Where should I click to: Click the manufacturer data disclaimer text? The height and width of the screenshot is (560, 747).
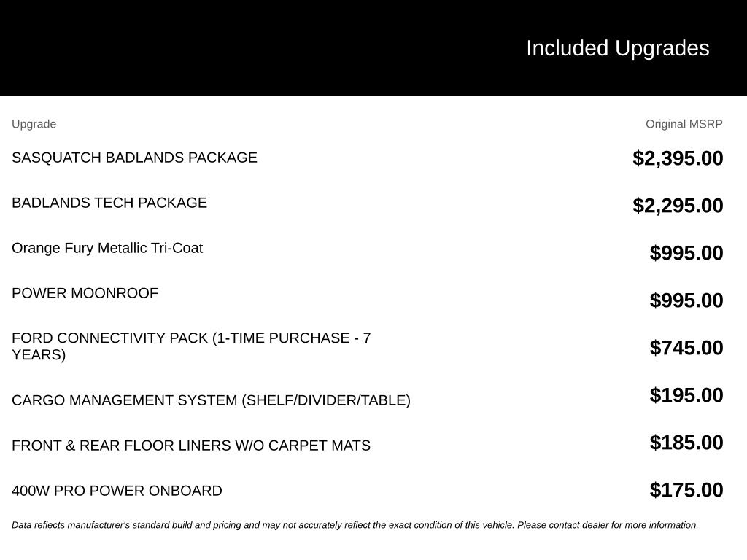pos(355,525)
